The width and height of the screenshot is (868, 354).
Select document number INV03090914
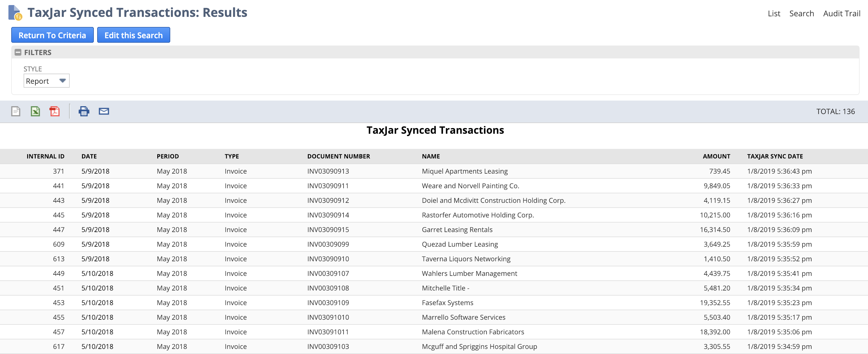tap(328, 215)
